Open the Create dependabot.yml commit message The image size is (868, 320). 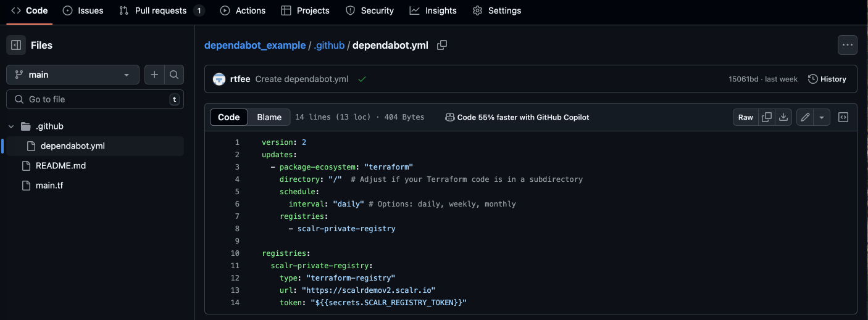302,79
